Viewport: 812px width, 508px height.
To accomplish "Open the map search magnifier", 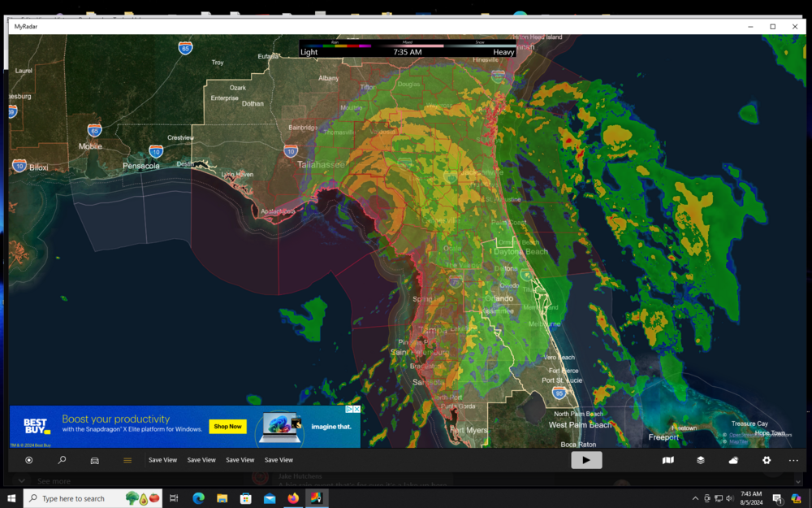I will pyautogui.click(x=62, y=460).
